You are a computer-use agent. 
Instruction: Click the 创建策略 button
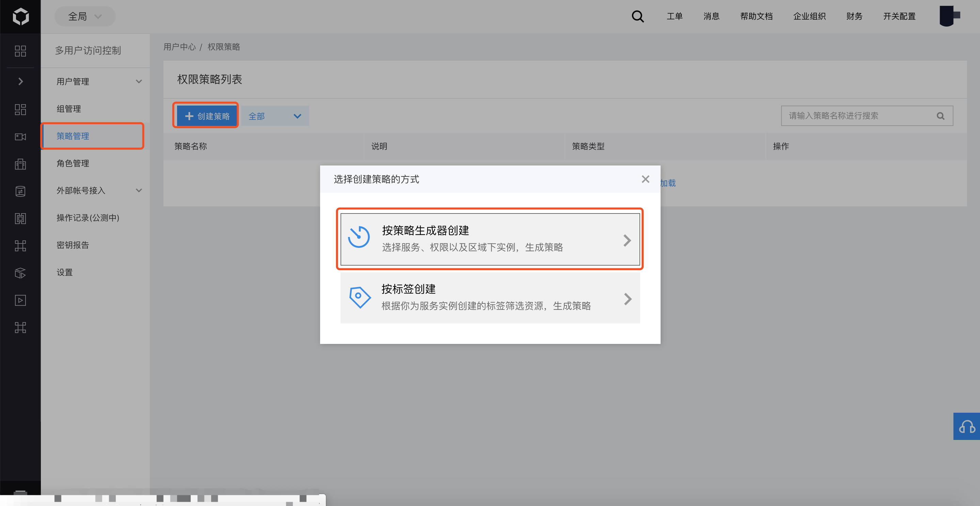pos(207,116)
